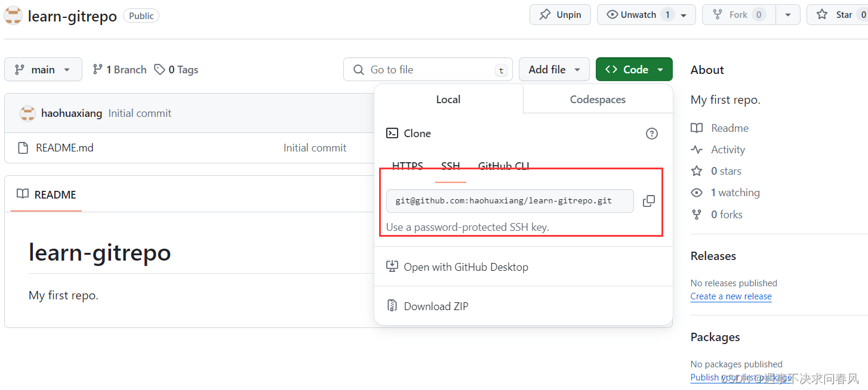This screenshot has height=390, width=868.
Task: Focus the Go to file search field
Action: [x=428, y=69]
